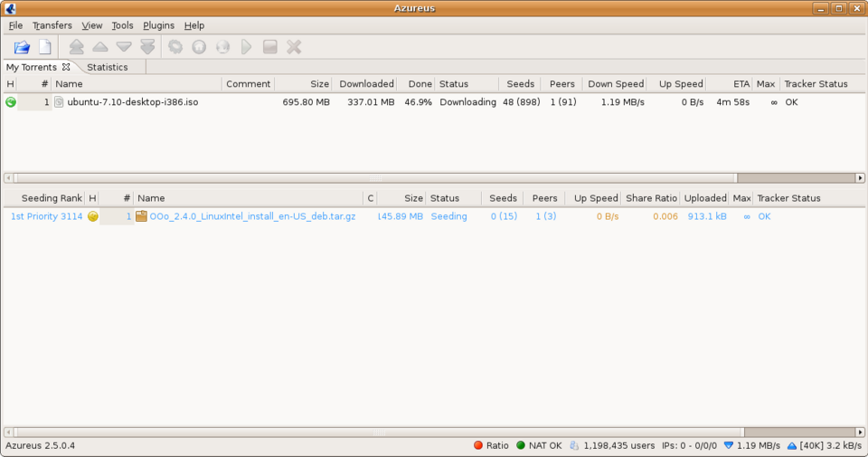Viewport: 868px width, 457px height.
Task: Sort seeding list by Share Ratio column
Action: tap(650, 198)
